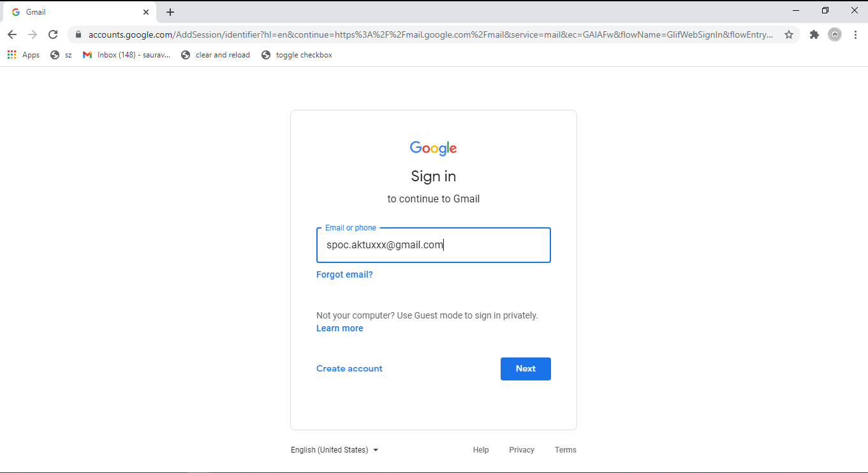Open the 'clear and reload' bookmark

(216, 55)
